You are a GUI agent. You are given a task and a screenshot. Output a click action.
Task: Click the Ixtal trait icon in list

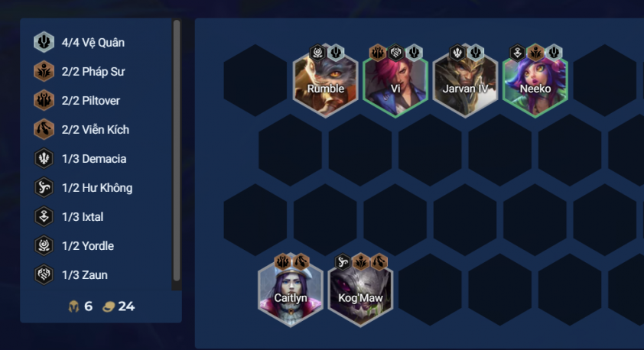44,216
